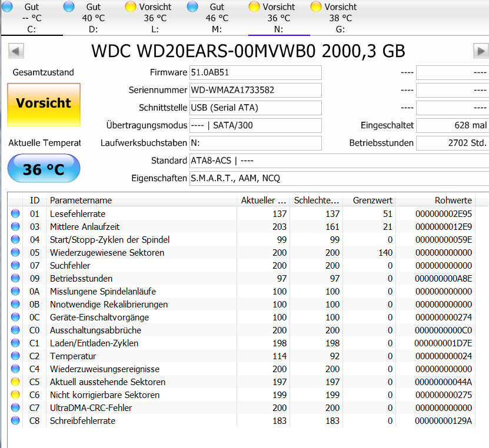The height and width of the screenshot is (448, 489).
Task: Click status icon of Start/Stopp-Zyklen row
Action: 15,239
